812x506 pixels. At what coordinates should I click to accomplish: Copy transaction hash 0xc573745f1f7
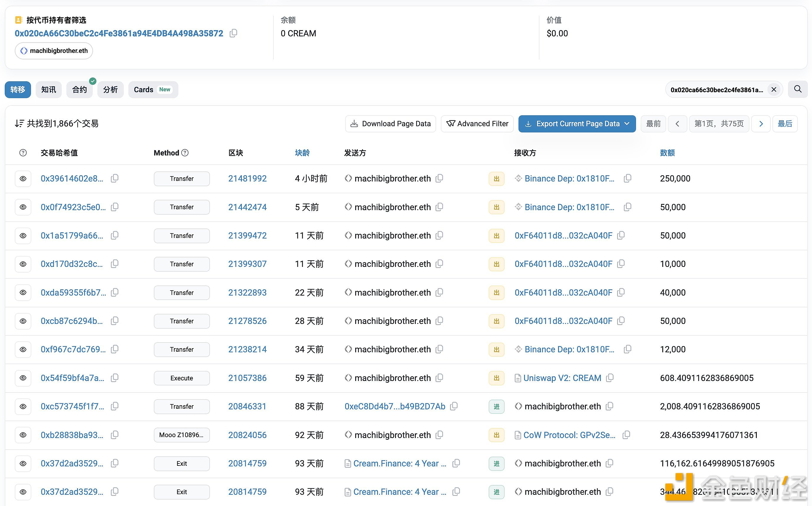(x=115, y=406)
